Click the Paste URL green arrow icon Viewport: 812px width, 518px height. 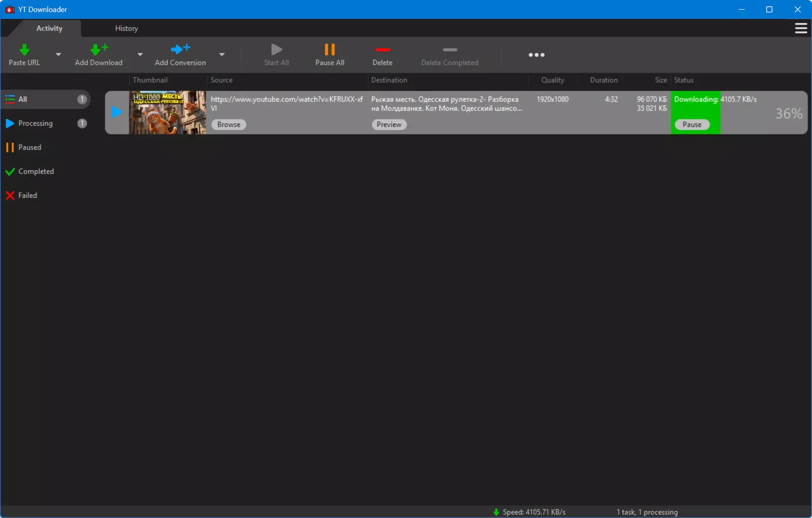24,50
